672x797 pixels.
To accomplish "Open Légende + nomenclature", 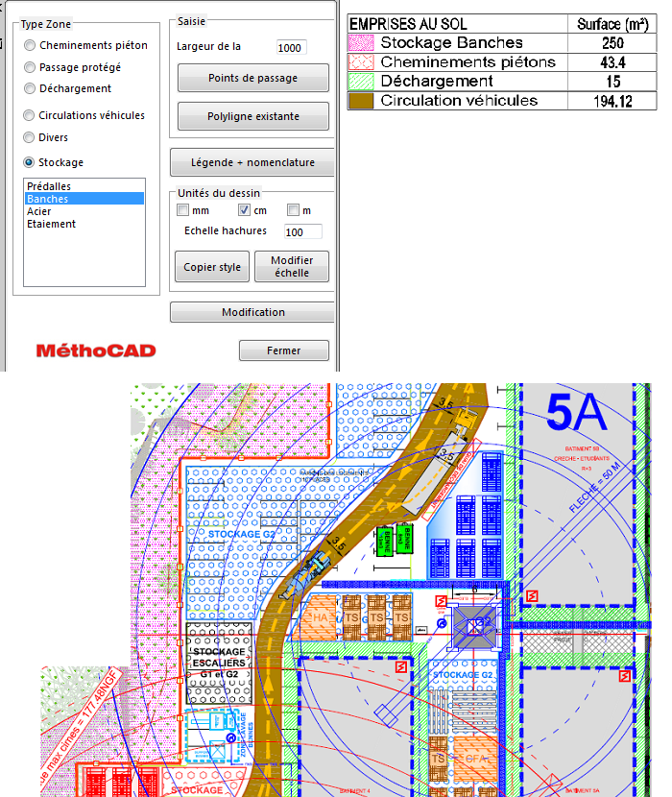I will [x=252, y=162].
